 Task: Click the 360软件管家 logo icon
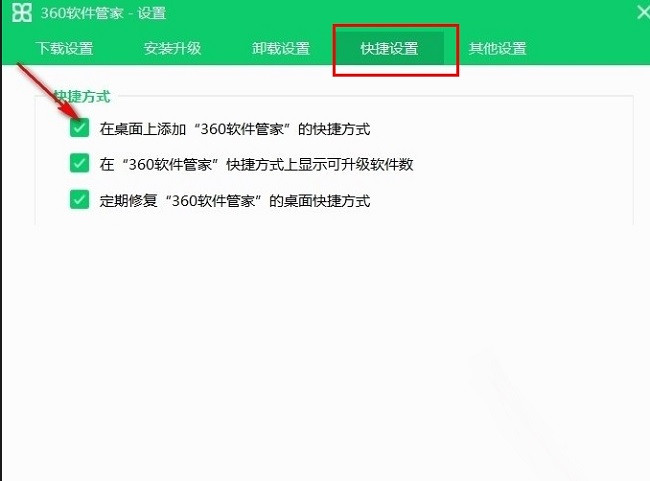tap(22, 12)
